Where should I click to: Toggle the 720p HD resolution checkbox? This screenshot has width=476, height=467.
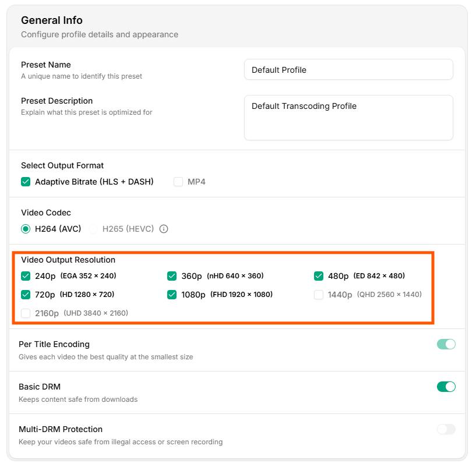26,295
